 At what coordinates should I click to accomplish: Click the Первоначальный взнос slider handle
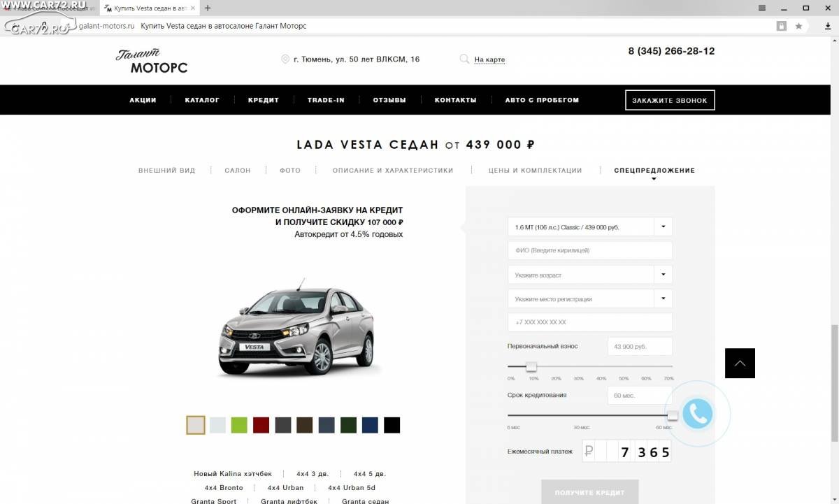pos(531,366)
